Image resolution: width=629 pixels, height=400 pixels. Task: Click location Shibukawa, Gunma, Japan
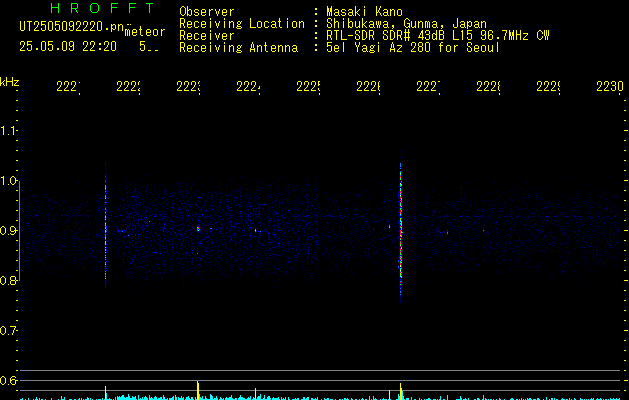(406, 24)
